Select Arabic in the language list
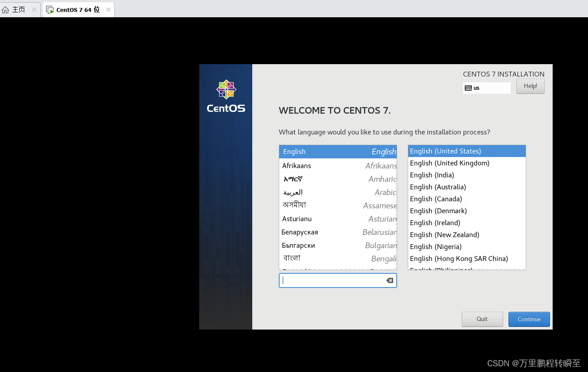 338,192
